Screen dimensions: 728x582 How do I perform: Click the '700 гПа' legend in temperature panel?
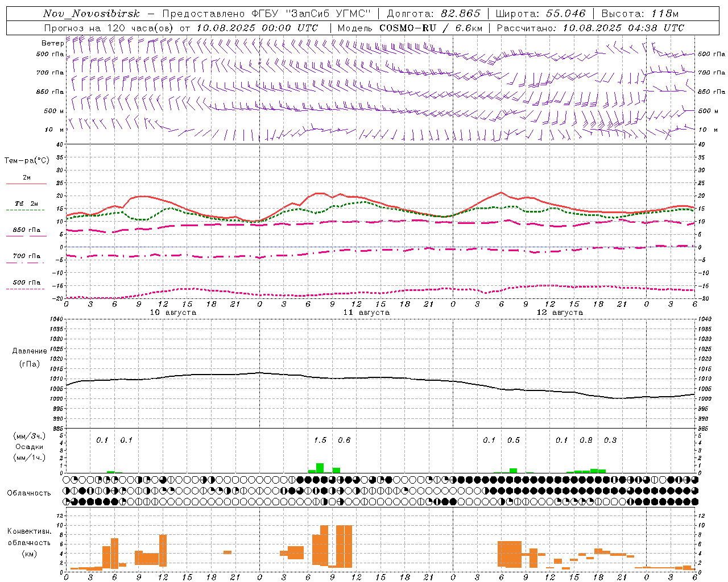point(27,256)
